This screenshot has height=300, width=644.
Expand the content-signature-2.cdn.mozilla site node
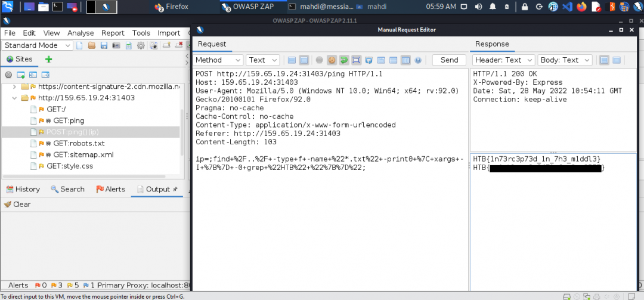(x=14, y=86)
